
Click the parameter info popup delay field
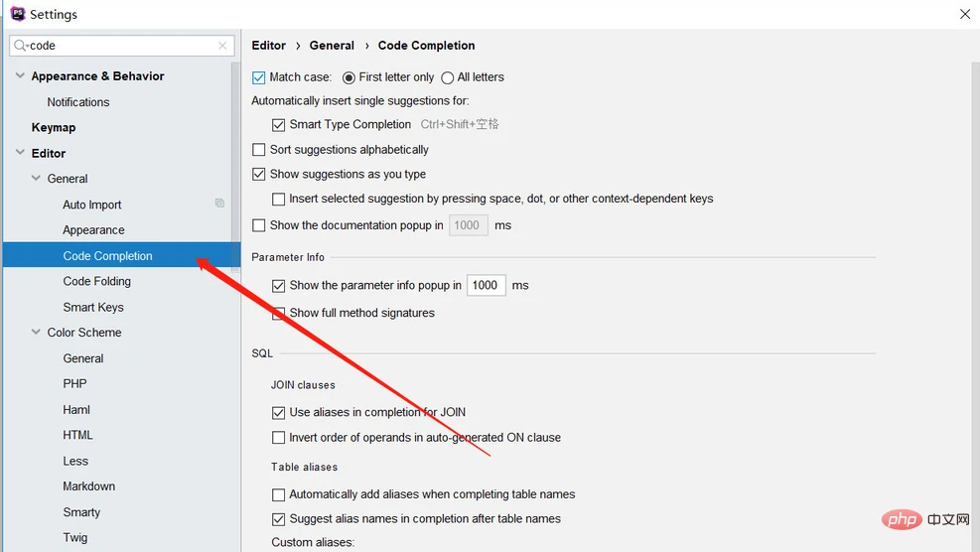pyautogui.click(x=486, y=286)
